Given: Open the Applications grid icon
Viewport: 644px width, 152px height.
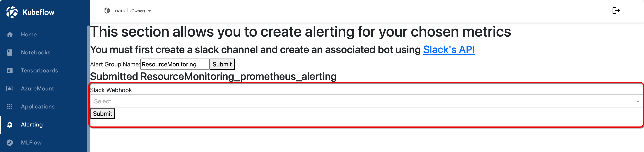Looking at the screenshot, I should point(10,107).
